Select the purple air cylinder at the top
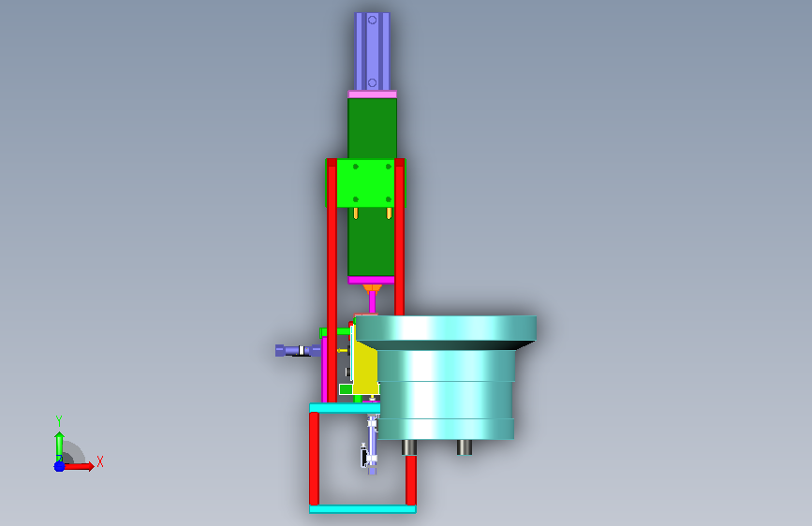 (x=372, y=51)
